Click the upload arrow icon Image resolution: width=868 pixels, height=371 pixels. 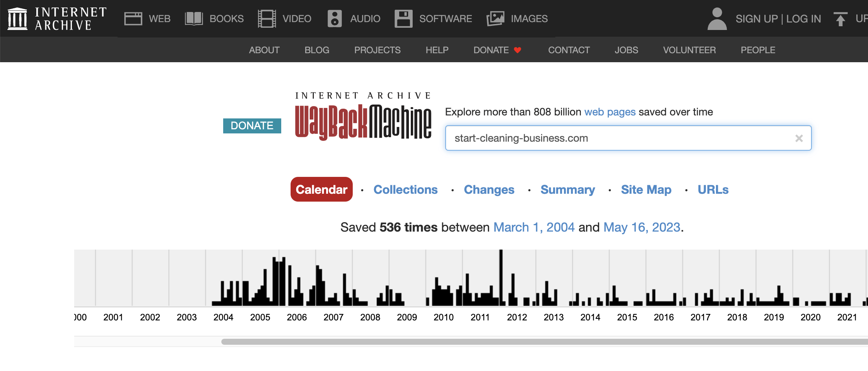[840, 19]
